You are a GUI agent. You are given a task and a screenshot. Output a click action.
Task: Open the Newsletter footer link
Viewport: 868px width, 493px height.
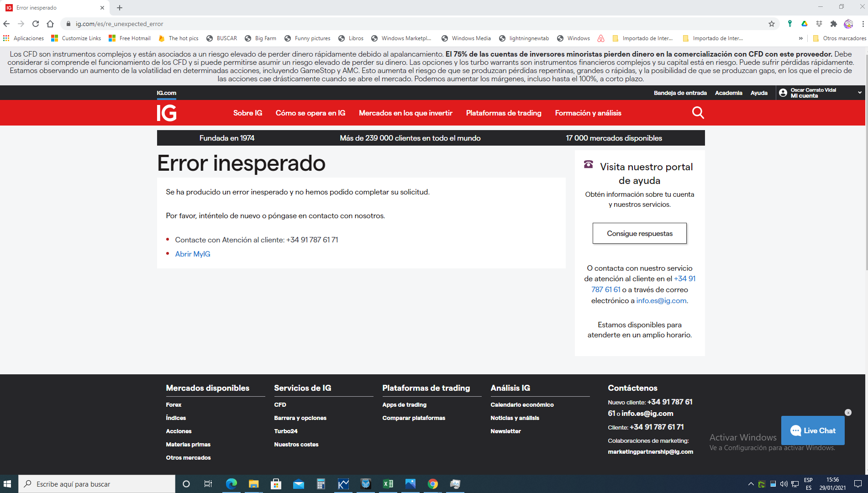(505, 431)
